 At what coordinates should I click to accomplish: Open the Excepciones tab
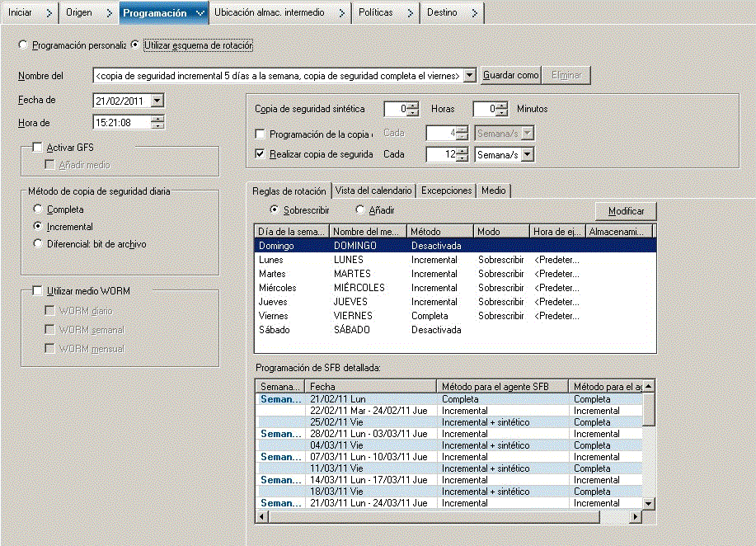click(x=445, y=190)
